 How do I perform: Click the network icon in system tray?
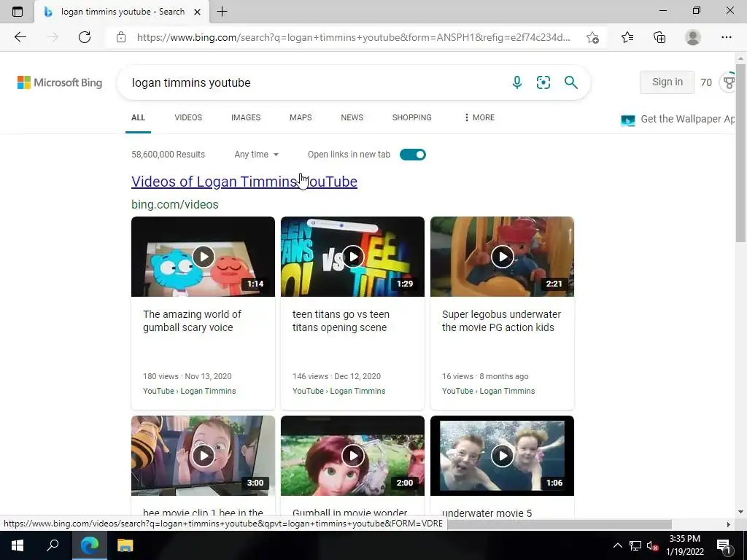[x=635, y=545]
